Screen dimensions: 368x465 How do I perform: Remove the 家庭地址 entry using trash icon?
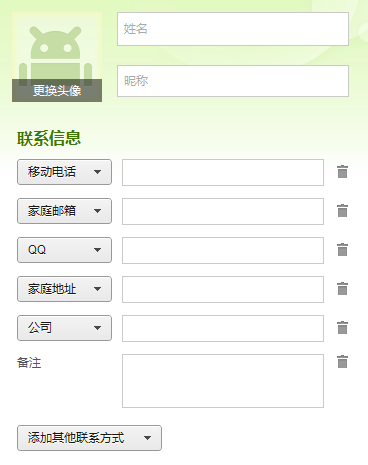pos(342,289)
